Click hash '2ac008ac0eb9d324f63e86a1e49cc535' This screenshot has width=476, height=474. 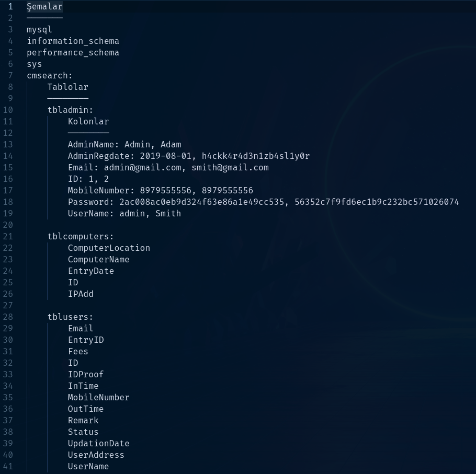201,202
